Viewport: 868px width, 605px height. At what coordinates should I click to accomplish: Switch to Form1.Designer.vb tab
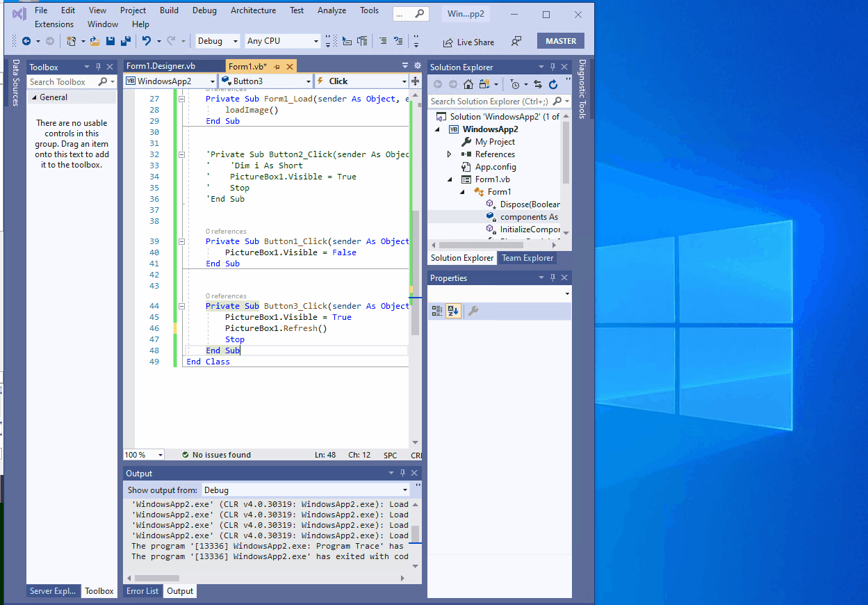point(161,66)
